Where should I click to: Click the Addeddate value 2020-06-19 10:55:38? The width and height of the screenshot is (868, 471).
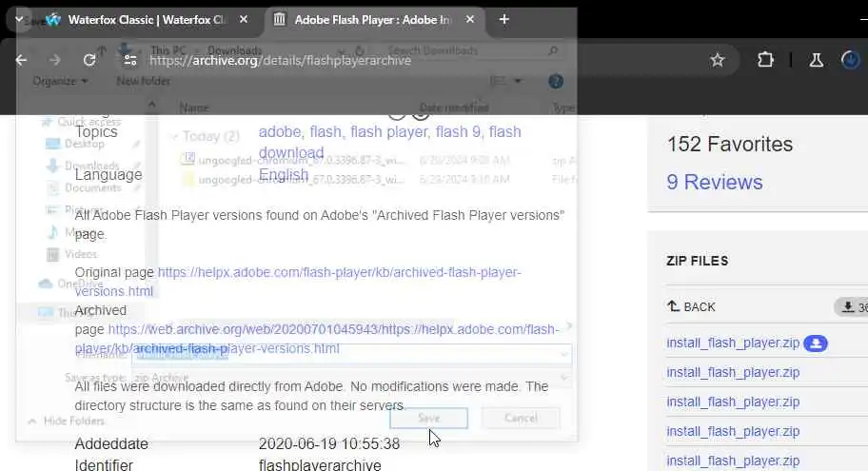click(328, 443)
